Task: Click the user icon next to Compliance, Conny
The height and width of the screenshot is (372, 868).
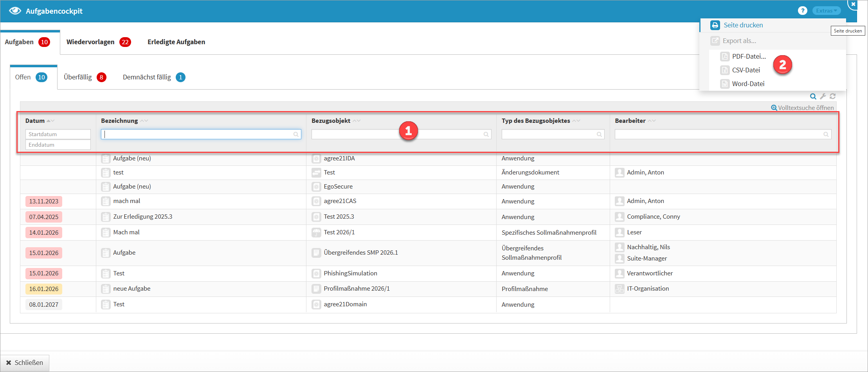Action: pos(619,217)
